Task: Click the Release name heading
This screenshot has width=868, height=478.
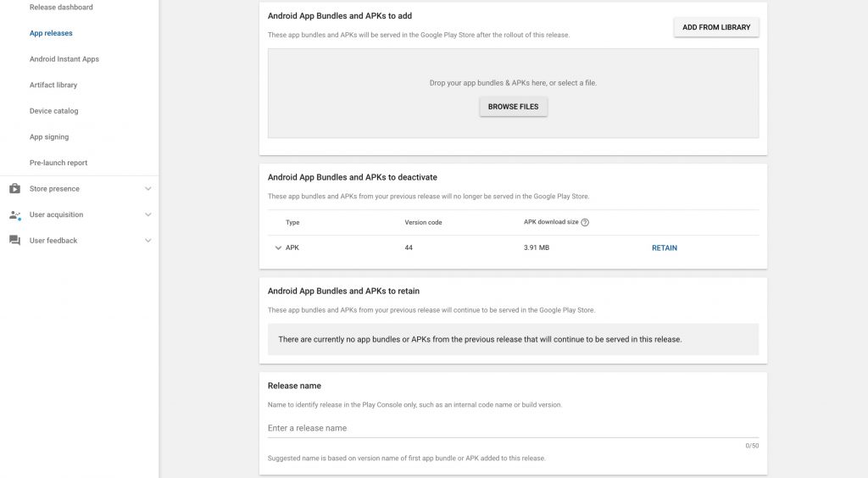Action: tap(294, 386)
